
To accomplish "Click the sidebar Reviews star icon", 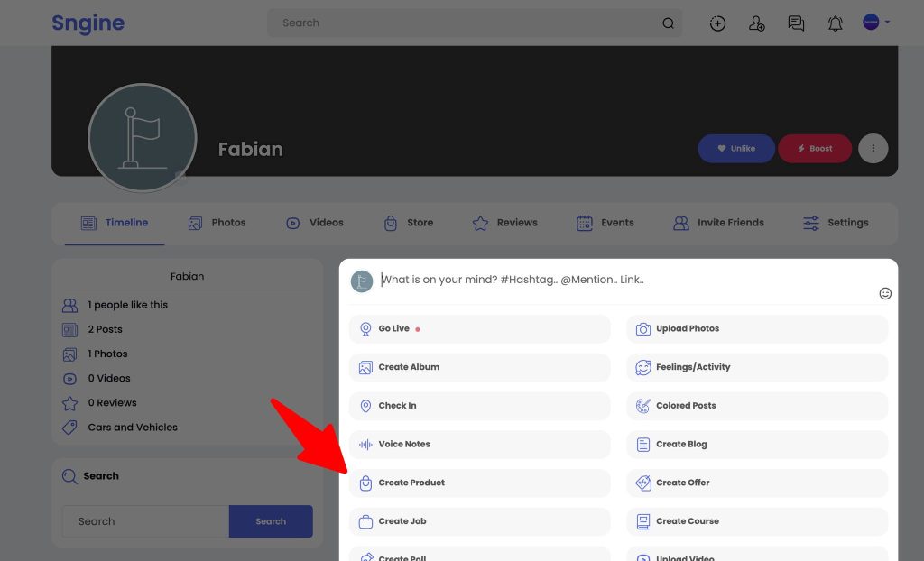I will click(x=69, y=404).
